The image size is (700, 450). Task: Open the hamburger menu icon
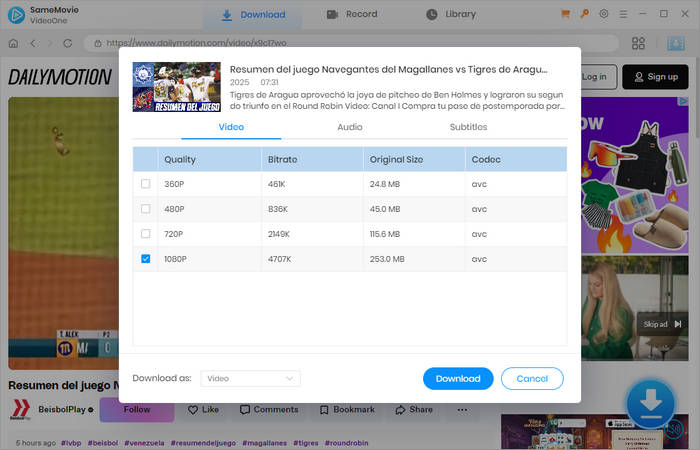(623, 14)
